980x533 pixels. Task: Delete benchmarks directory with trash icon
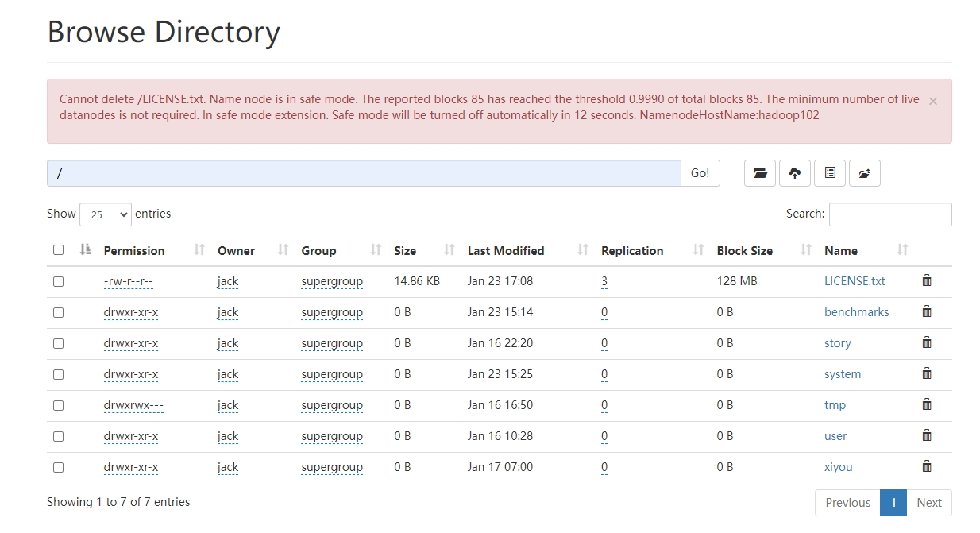(x=927, y=311)
